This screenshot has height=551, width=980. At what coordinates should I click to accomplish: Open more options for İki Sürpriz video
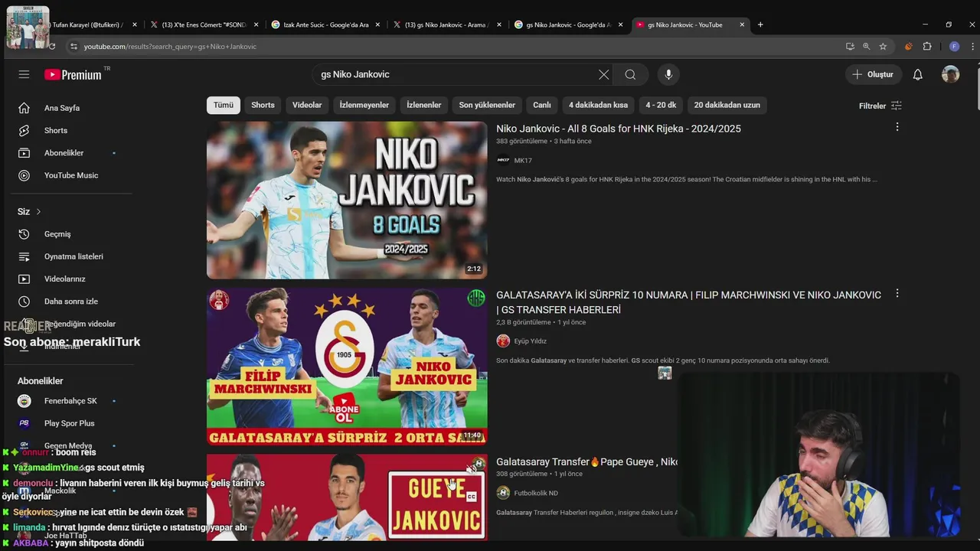[x=897, y=294]
